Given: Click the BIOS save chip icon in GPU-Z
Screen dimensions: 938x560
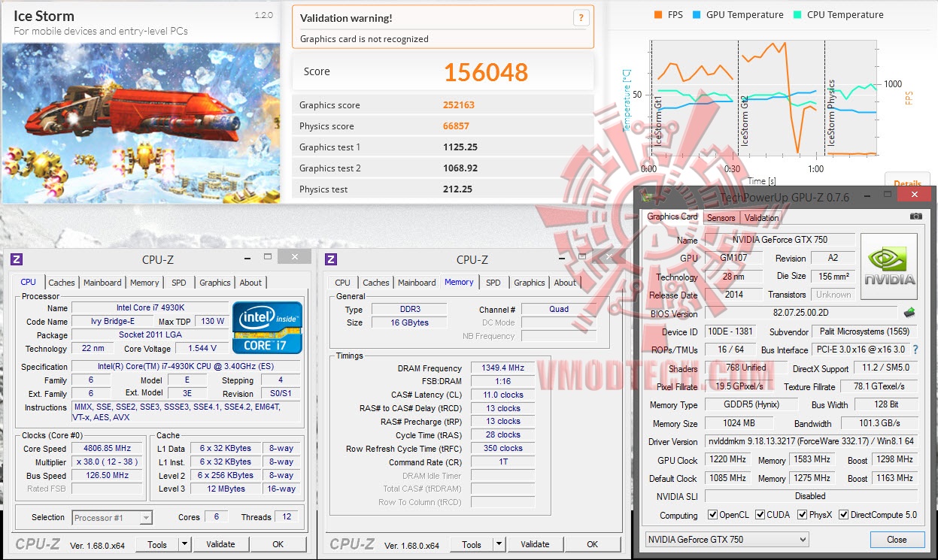Looking at the screenshot, I should click(909, 313).
